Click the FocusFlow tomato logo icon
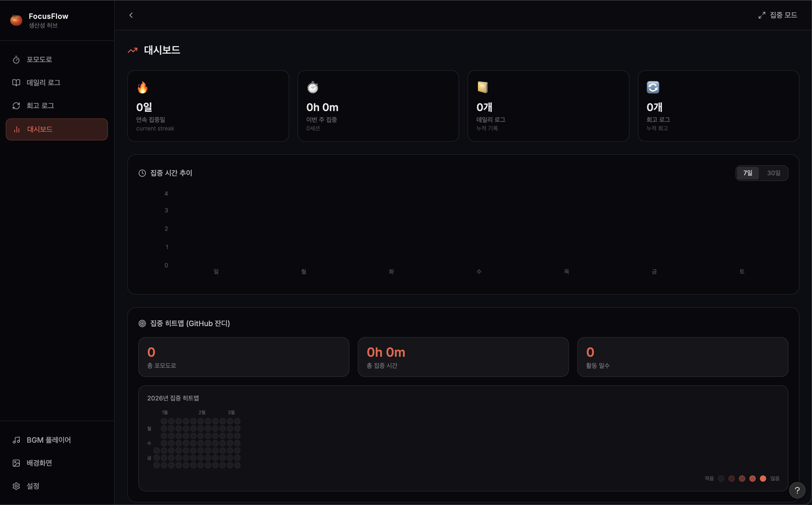Viewport: 812px width, 505px height. coord(16,20)
